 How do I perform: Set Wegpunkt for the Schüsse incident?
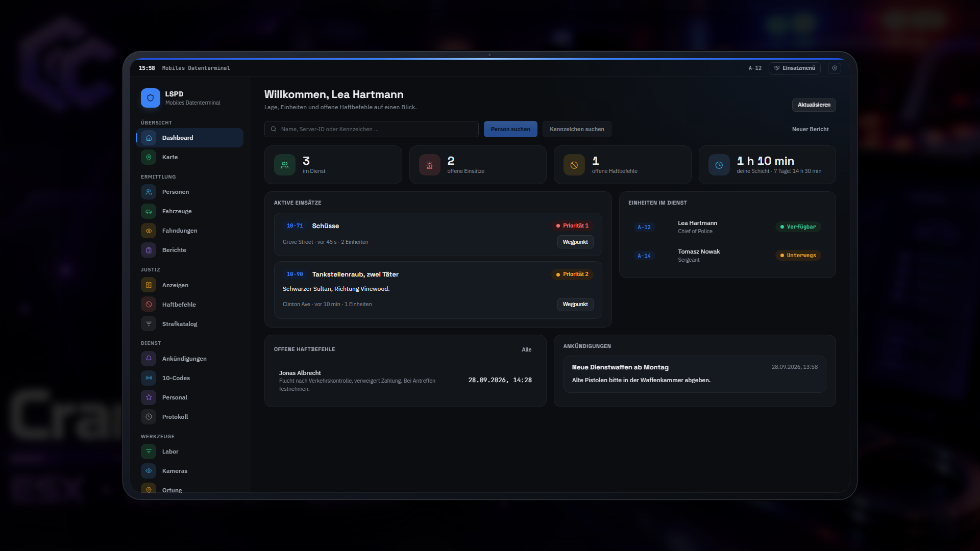tap(575, 242)
